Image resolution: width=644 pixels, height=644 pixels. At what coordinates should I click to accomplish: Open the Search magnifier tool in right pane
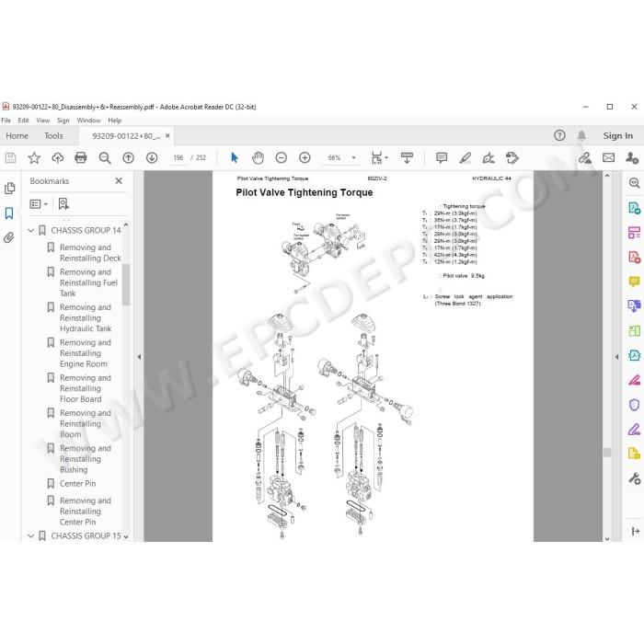click(635, 183)
